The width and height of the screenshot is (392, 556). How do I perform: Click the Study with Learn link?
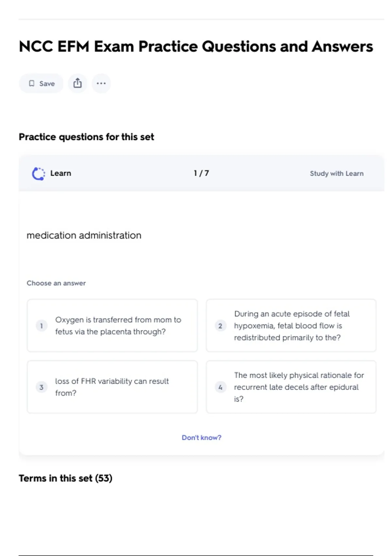point(336,173)
